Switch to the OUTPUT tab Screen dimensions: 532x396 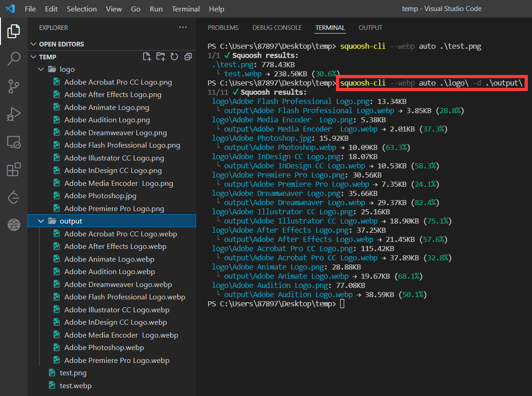point(370,28)
